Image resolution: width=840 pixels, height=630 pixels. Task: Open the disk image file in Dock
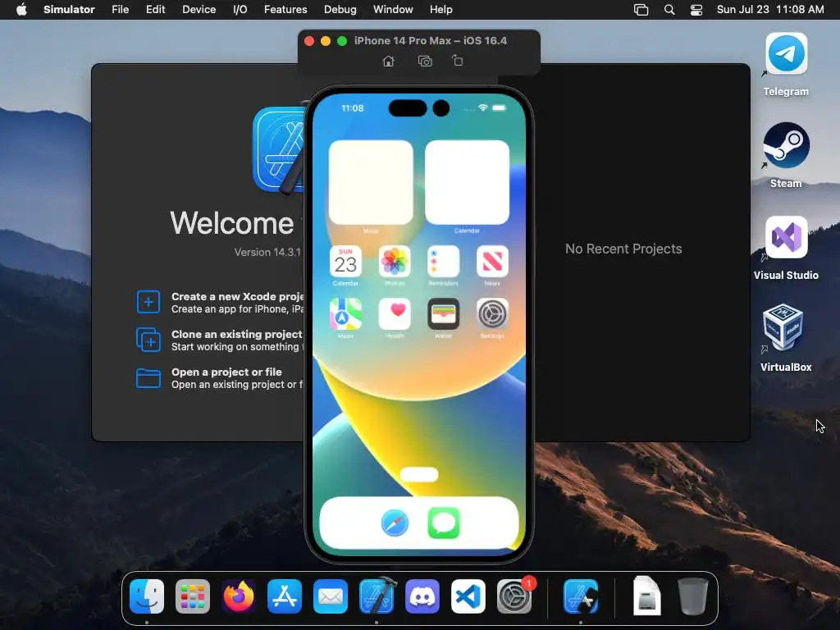[x=646, y=596]
